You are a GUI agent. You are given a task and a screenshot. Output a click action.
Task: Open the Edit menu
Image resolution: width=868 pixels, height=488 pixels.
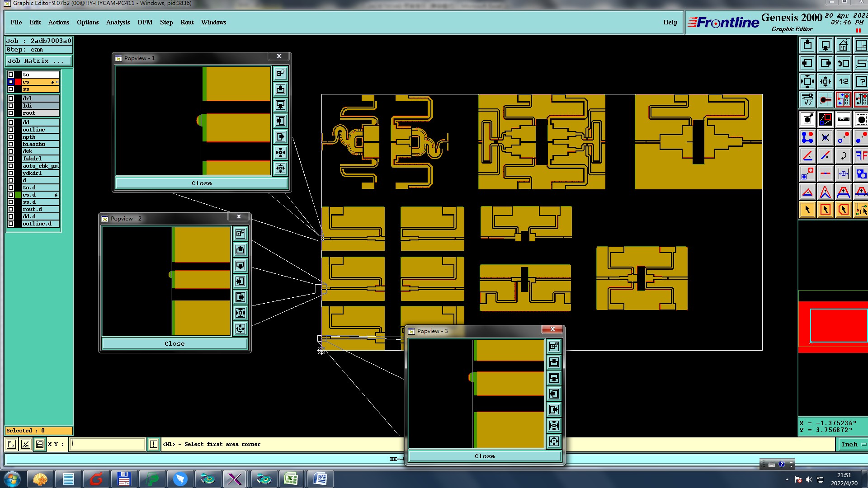tap(35, 22)
